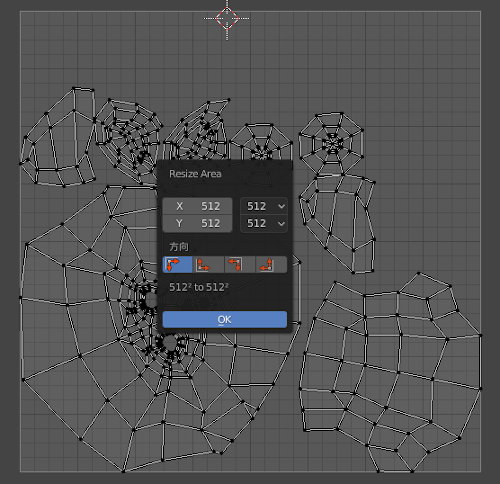Select the third direction icon, arrows left and down

click(240, 265)
